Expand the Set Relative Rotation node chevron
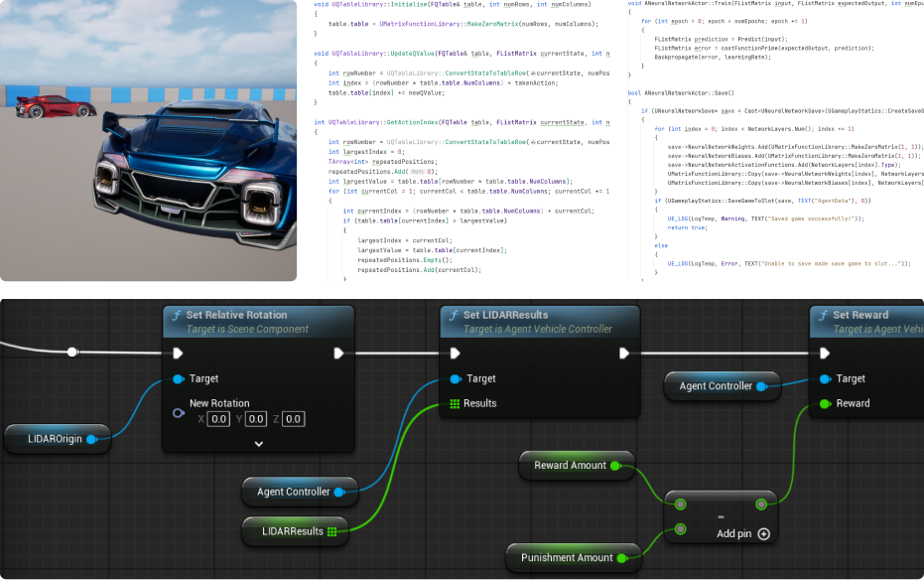 tap(258, 444)
